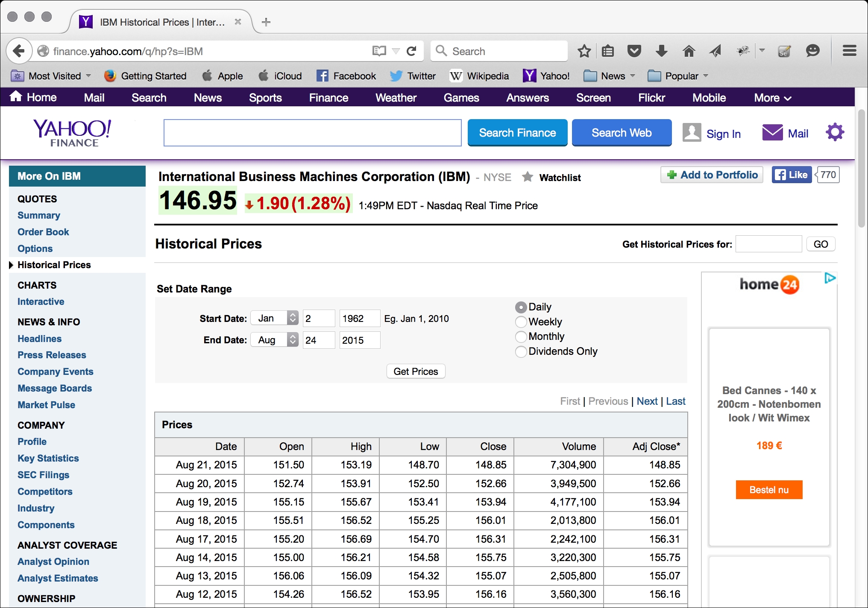Click the Watchlist star icon
The image size is (868, 608).
pyautogui.click(x=528, y=177)
